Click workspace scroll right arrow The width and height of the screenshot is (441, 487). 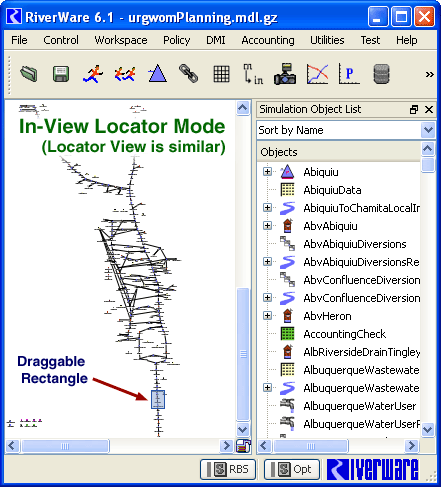227,446
